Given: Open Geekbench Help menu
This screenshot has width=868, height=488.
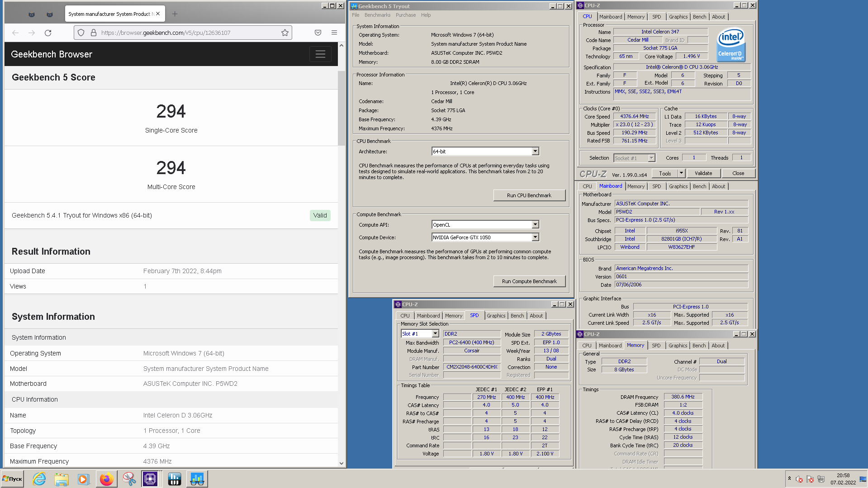Looking at the screenshot, I should 426,15.
